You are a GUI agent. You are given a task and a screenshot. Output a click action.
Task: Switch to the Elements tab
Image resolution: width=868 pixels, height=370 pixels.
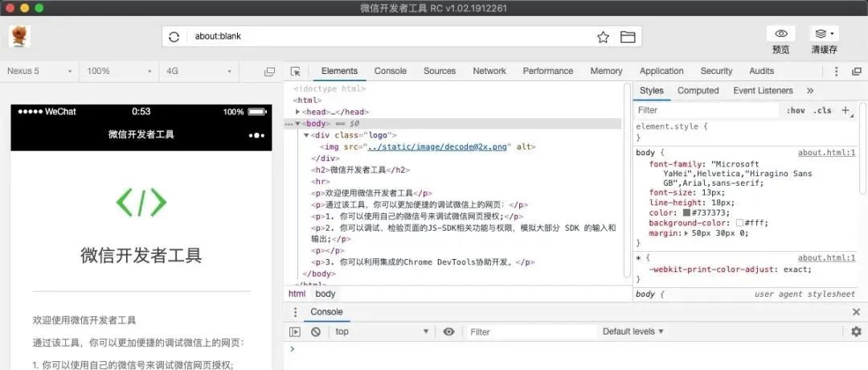pos(339,71)
